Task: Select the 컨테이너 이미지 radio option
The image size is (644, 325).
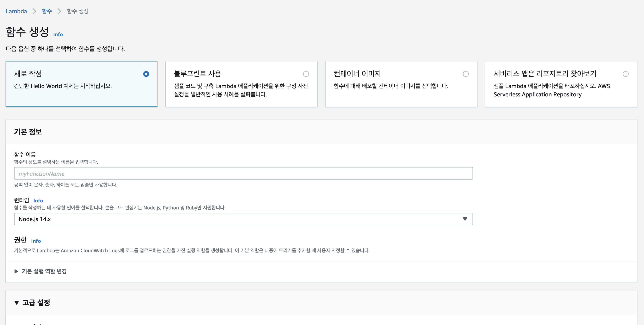Action: (x=465, y=74)
